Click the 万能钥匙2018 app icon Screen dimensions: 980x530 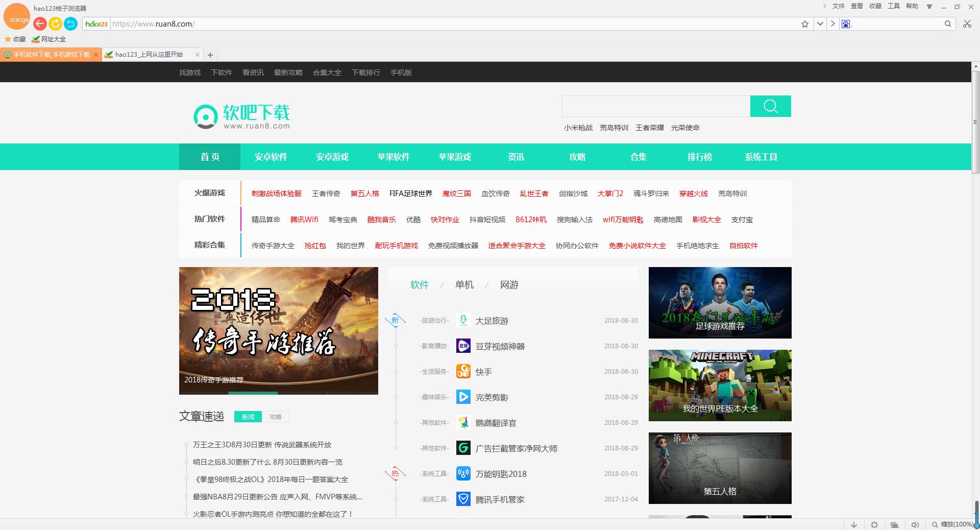tap(463, 473)
